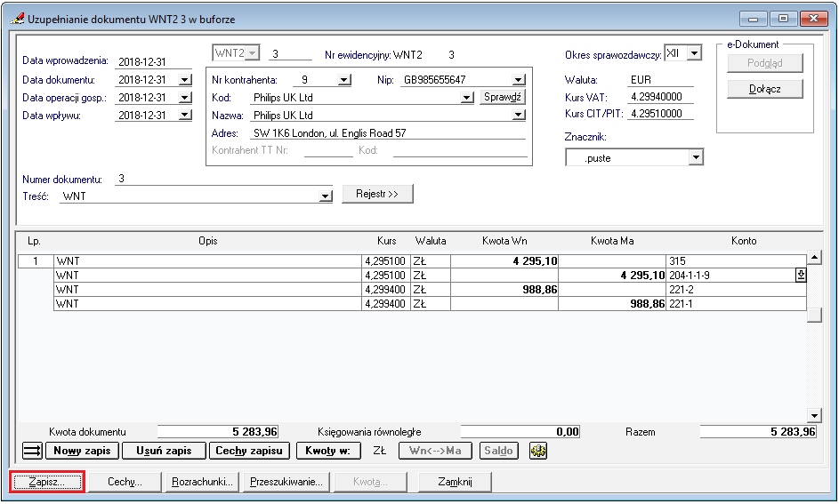Click Kwota Ma value 4 295,10
The width and height of the screenshot is (839, 504).
click(612, 276)
